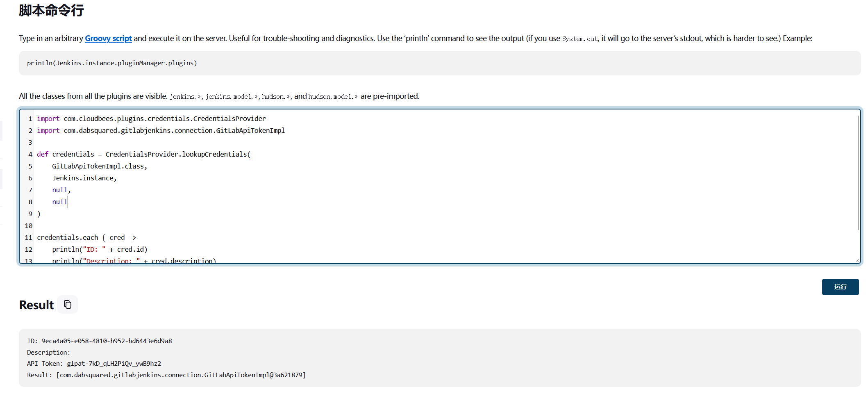This screenshot has width=868, height=403.
Task: Click the script editor's vertical scrollbar
Action: 858,172
